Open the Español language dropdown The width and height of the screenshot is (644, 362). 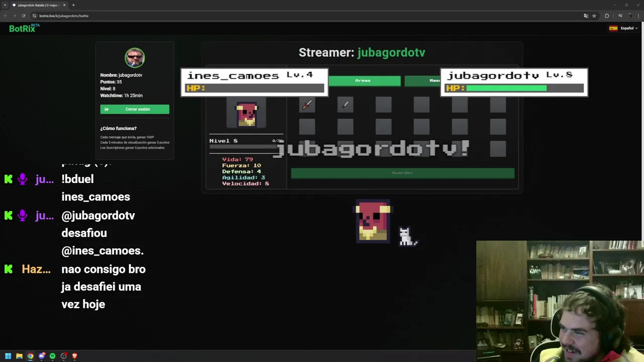[623, 28]
